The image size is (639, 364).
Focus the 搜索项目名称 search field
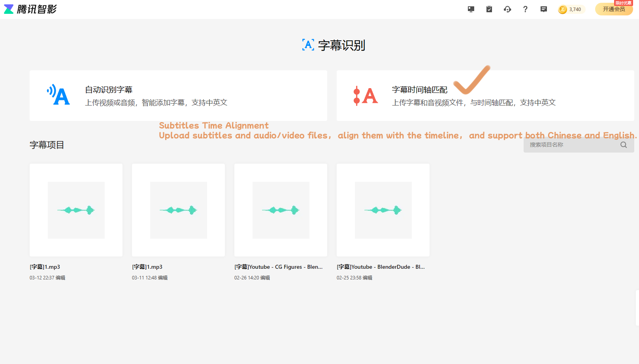[579, 145]
